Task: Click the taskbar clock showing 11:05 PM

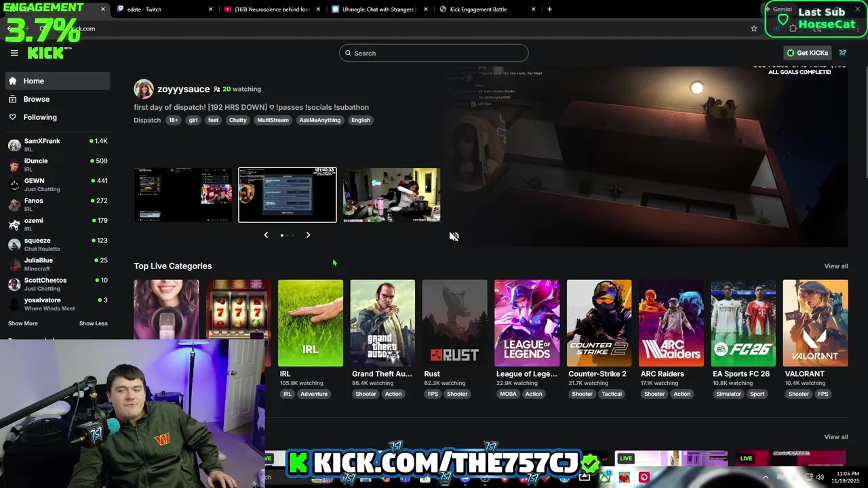Action: pos(848,477)
